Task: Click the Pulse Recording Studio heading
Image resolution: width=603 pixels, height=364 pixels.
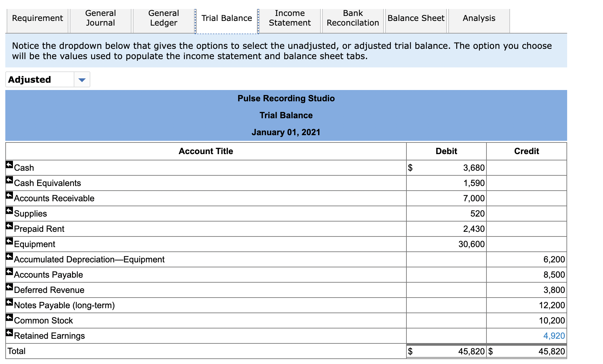Action: pyautogui.click(x=286, y=98)
